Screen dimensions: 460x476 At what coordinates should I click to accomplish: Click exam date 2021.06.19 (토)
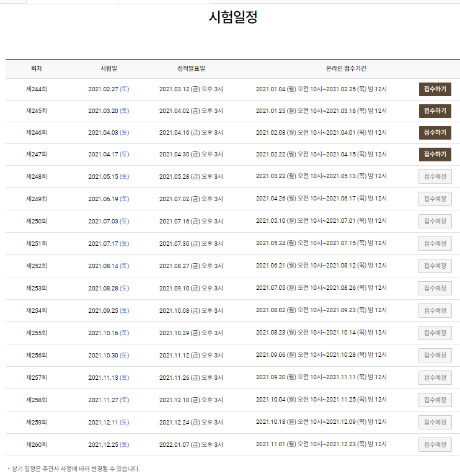[x=108, y=199]
